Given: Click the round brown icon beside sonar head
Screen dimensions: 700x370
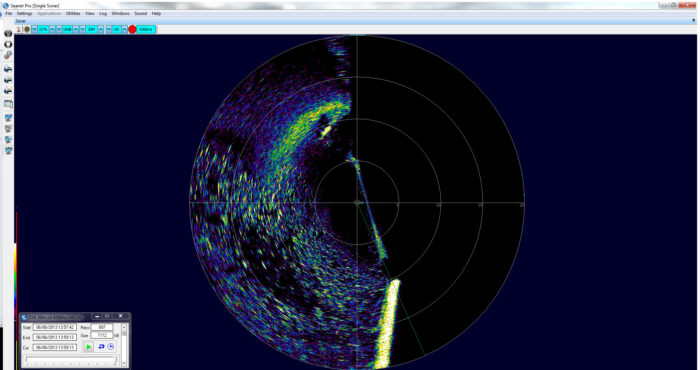Looking at the screenshot, I should [x=27, y=29].
